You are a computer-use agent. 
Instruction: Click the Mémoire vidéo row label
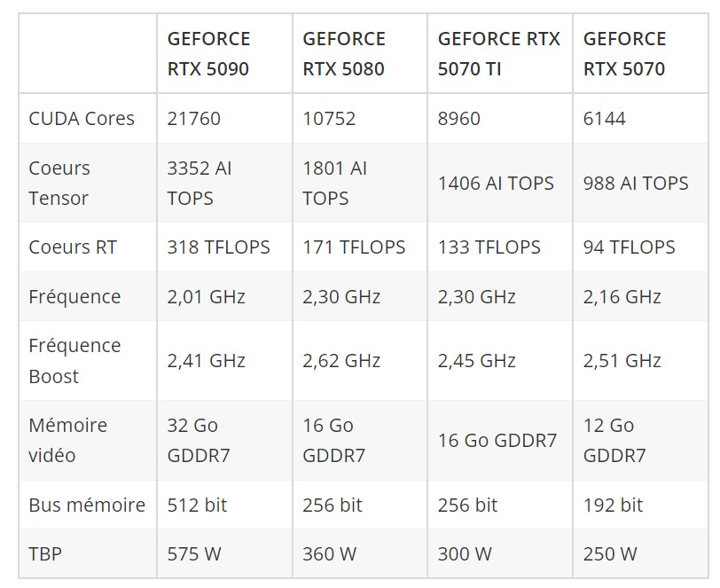tap(68, 440)
